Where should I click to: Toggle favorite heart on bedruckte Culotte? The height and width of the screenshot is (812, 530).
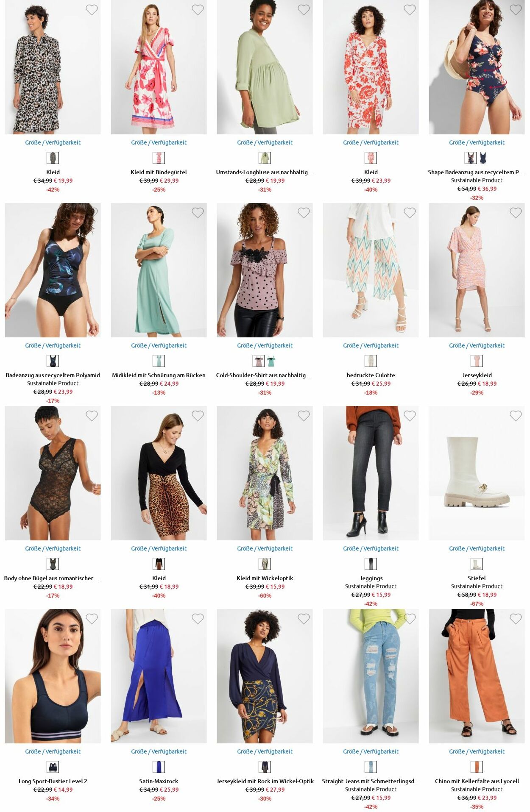coord(410,213)
